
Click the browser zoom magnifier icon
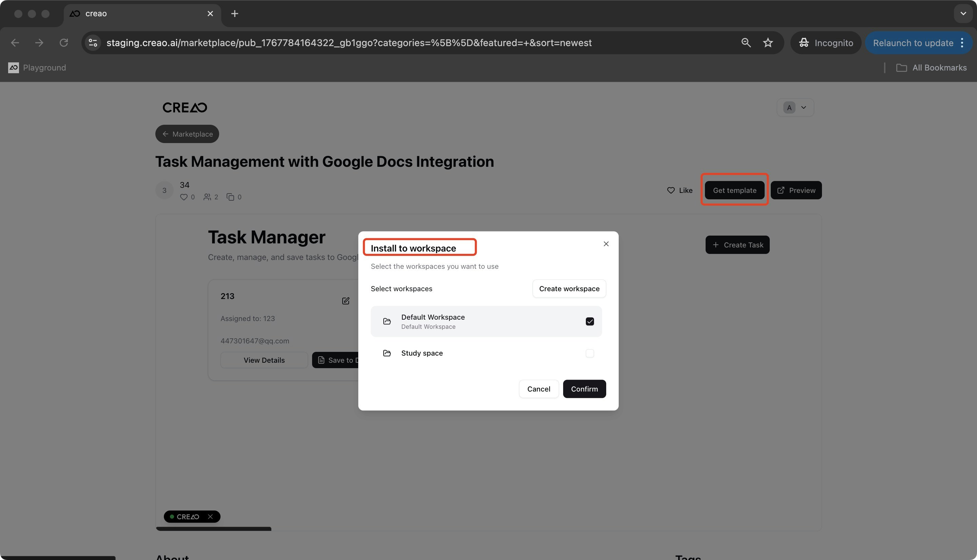click(x=746, y=43)
